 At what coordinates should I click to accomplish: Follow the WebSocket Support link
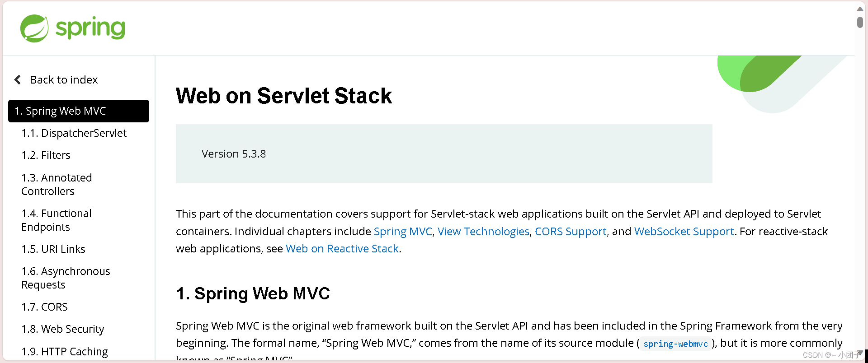pyautogui.click(x=684, y=231)
